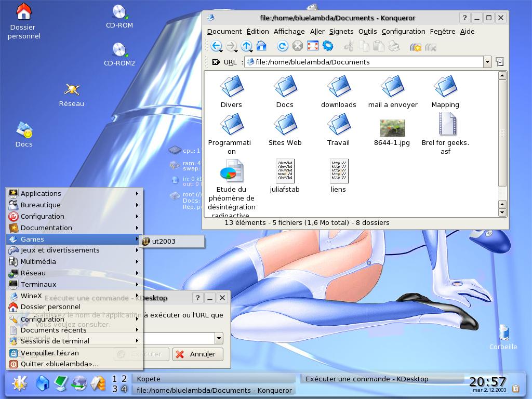Image resolution: width=532 pixels, height=399 pixels.
Task: Click Exécuter une commande taskbar entry
Action: (382, 379)
